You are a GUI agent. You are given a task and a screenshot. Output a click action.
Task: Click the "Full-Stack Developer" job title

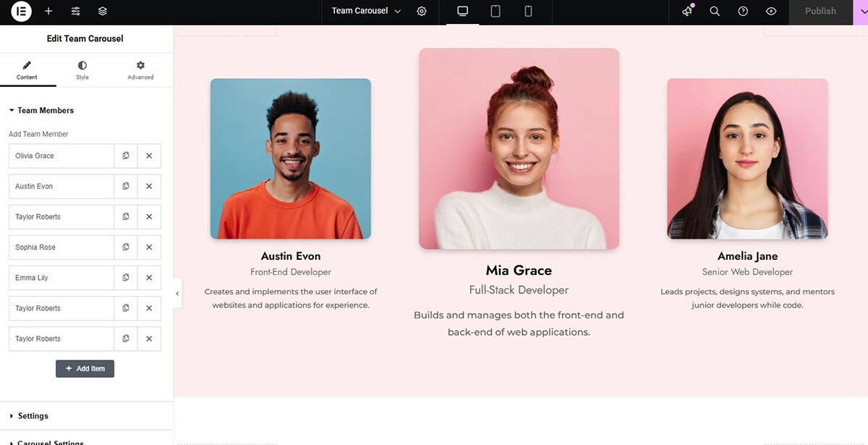click(519, 290)
